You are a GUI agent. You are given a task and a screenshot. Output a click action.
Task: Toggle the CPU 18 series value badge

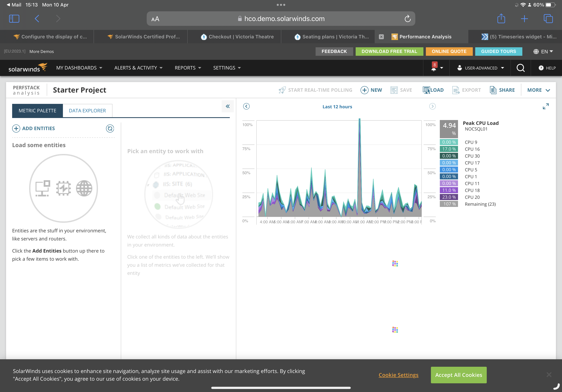449,190
